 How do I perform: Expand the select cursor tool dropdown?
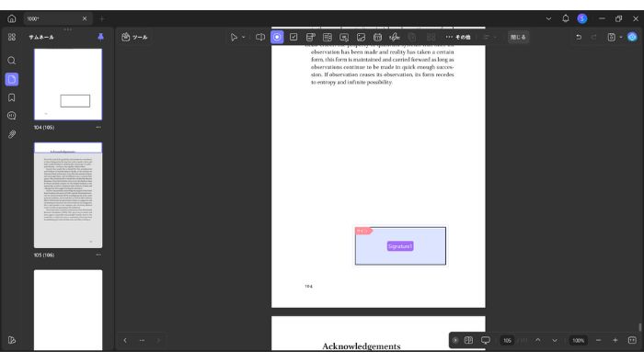[x=244, y=38]
